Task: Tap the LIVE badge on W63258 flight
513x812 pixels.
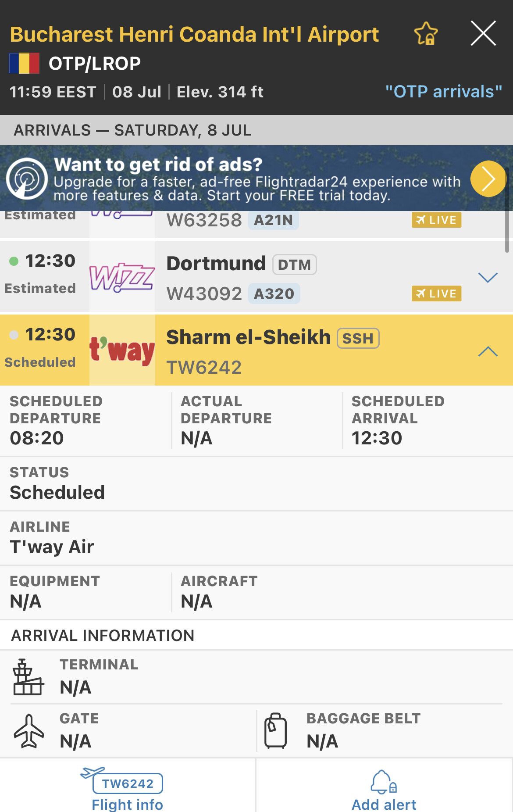Action: pyautogui.click(x=436, y=220)
